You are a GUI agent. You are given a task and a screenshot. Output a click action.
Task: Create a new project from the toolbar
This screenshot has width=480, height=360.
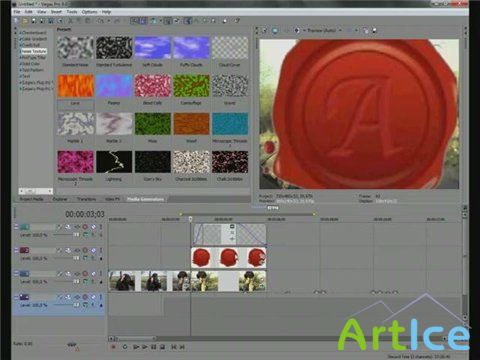17,21
